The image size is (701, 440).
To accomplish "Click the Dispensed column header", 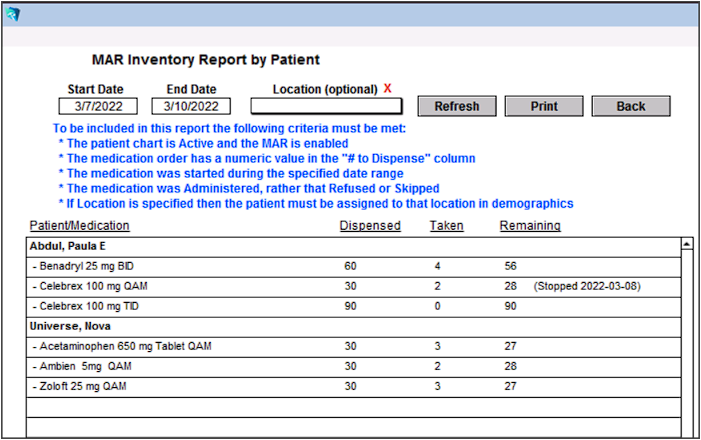I will coord(370,226).
